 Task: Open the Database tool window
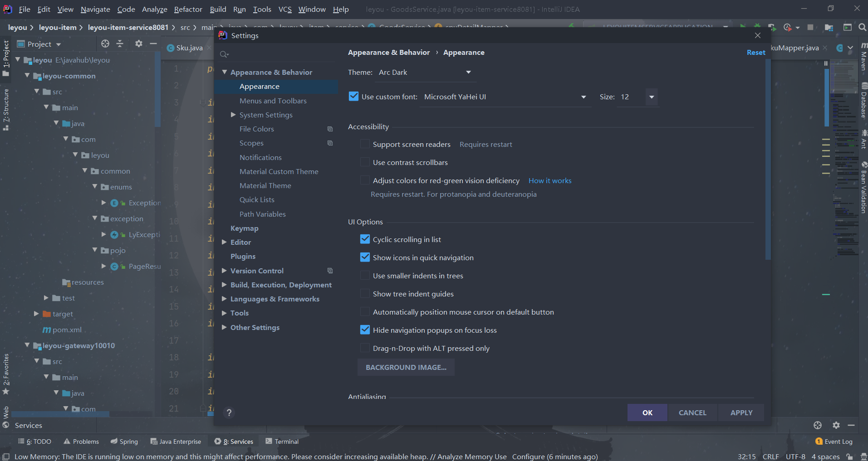click(x=863, y=101)
